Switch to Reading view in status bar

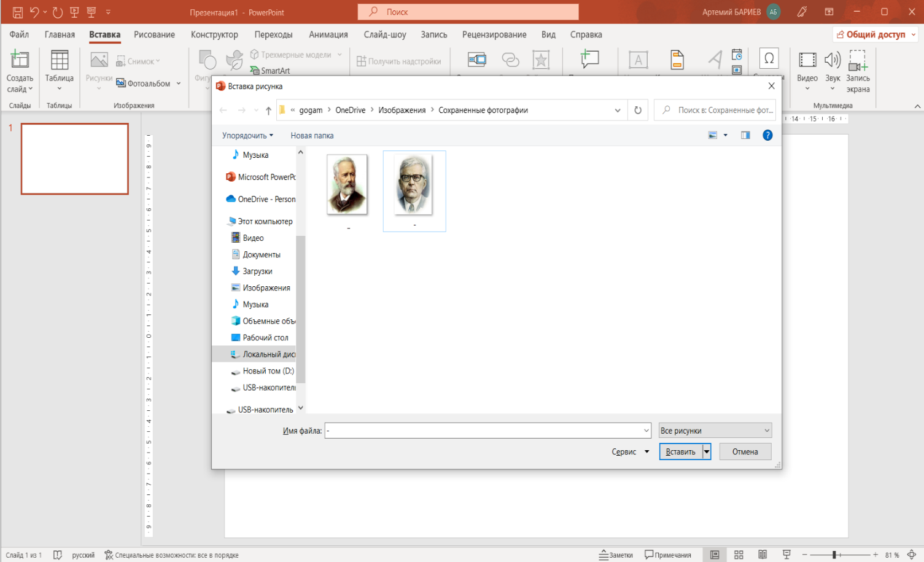pyautogui.click(x=763, y=555)
